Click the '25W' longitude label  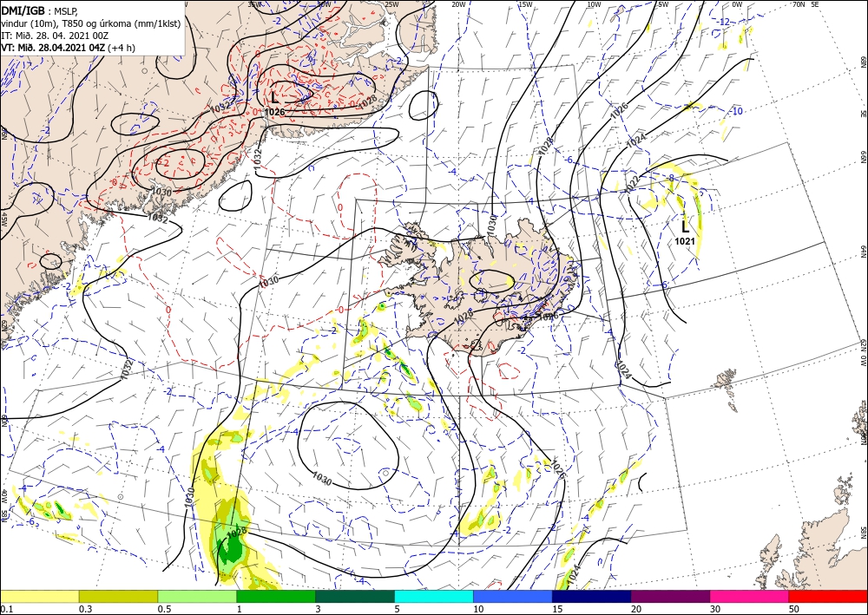coord(391,4)
